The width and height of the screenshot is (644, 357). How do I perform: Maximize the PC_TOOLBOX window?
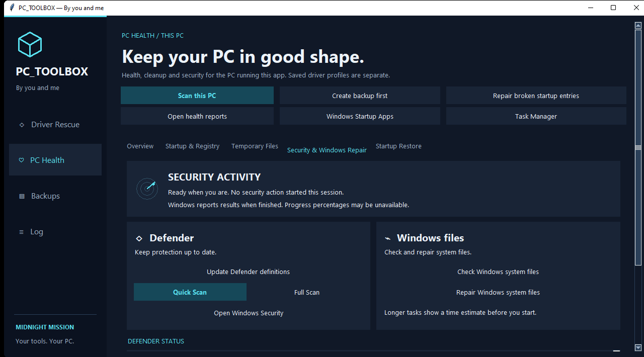click(613, 8)
